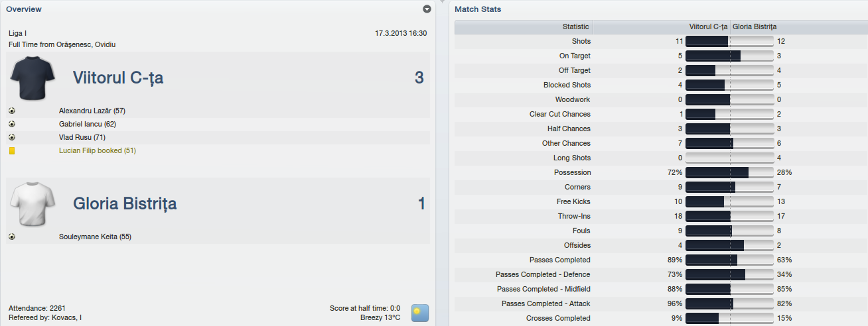Click the goal icon beside Vlad Rusu
The height and width of the screenshot is (326, 868).
click(x=12, y=137)
